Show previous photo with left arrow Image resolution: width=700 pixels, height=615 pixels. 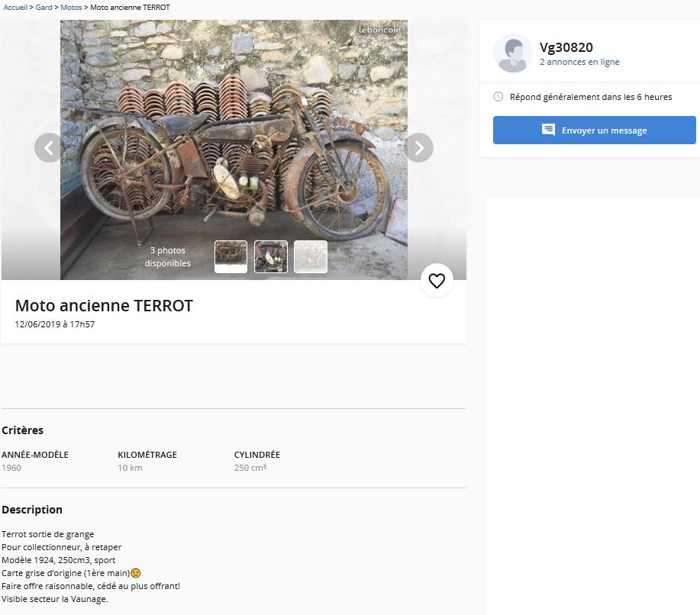pyautogui.click(x=49, y=148)
